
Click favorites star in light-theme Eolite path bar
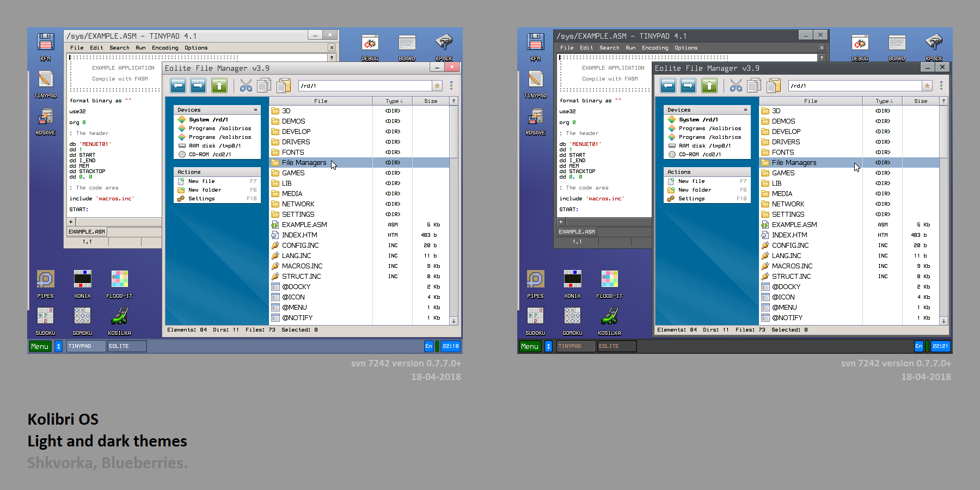point(437,86)
